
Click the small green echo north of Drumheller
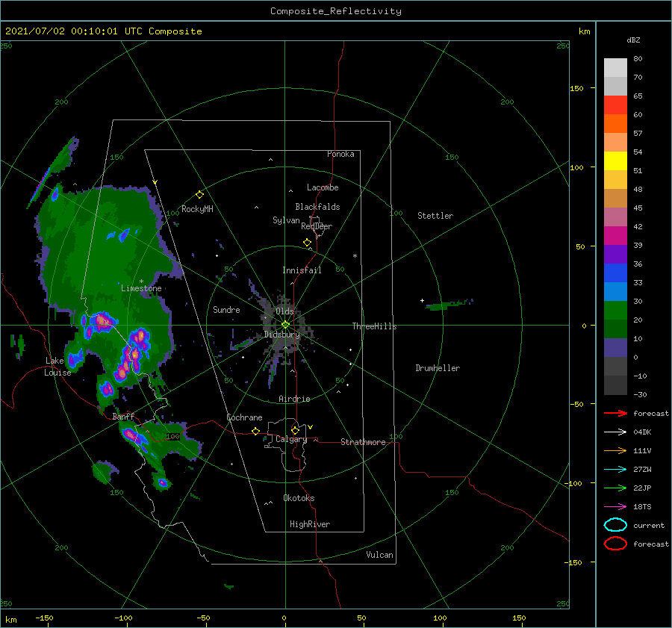[x=448, y=305]
